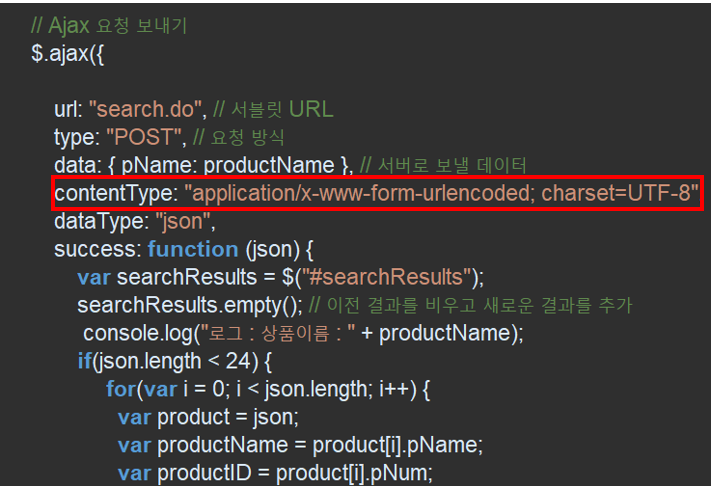Click the "product[i].pName;" assignment line

point(300,446)
